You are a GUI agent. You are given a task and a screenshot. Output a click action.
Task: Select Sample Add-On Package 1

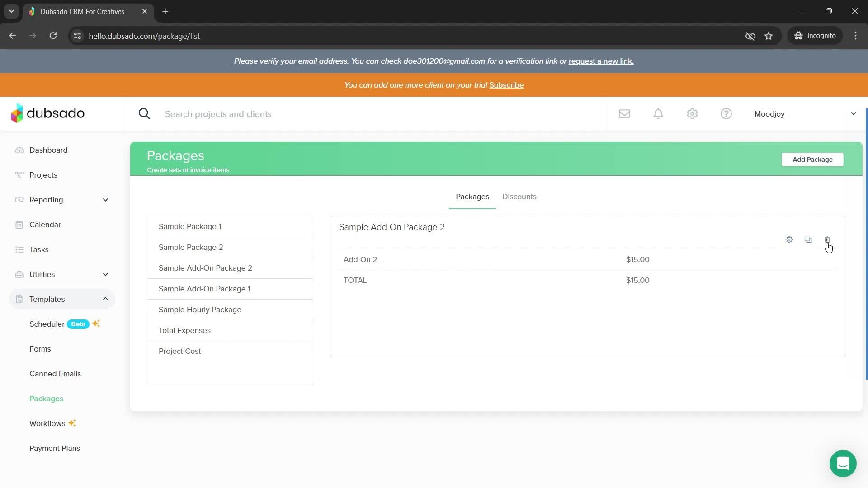230,289
